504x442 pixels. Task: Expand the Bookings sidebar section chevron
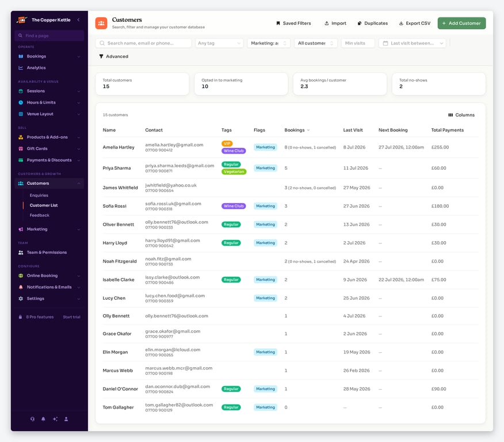point(79,56)
